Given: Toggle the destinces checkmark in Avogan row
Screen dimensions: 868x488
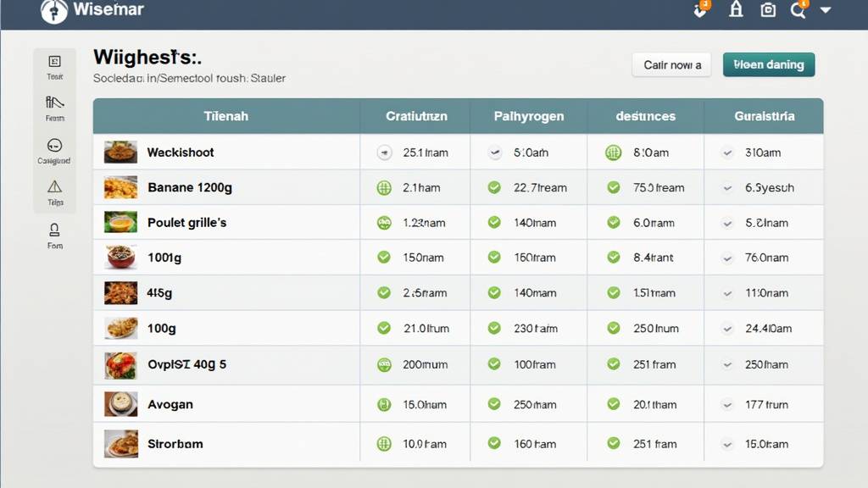Looking at the screenshot, I should click(x=614, y=405).
